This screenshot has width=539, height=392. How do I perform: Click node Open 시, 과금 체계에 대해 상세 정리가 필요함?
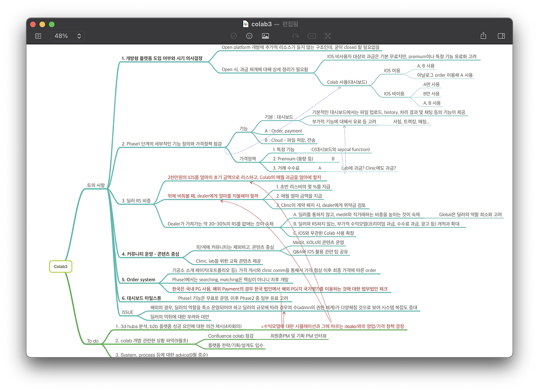[265, 69]
